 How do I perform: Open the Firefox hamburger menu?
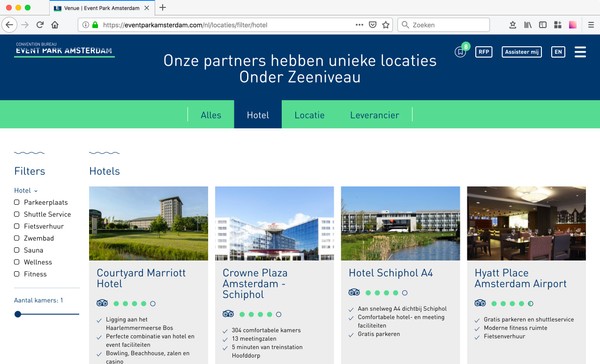591,25
